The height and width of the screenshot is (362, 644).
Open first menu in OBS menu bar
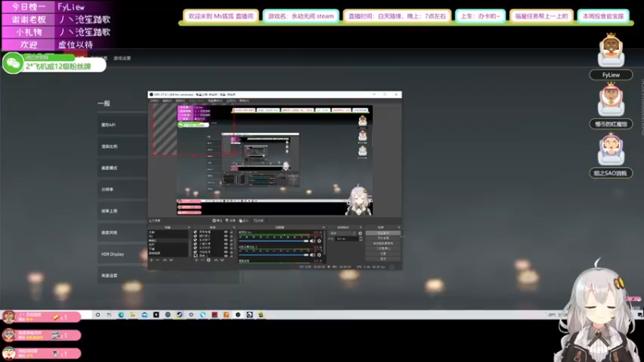155,101
